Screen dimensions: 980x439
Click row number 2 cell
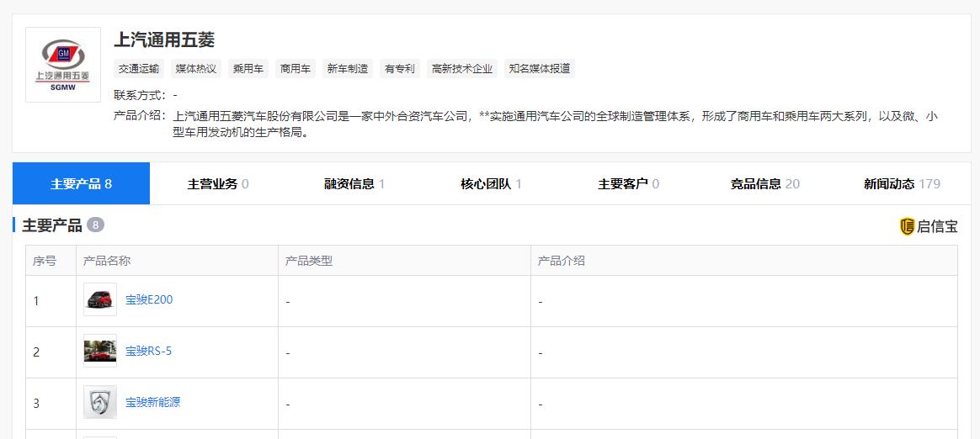[x=51, y=352]
